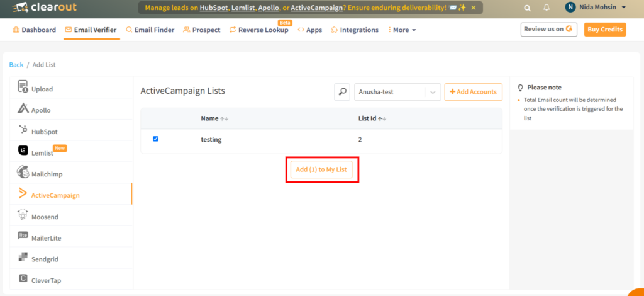Expand the More navigation menu
Image resolution: width=644 pixels, height=296 pixels.
pyautogui.click(x=402, y=30)
